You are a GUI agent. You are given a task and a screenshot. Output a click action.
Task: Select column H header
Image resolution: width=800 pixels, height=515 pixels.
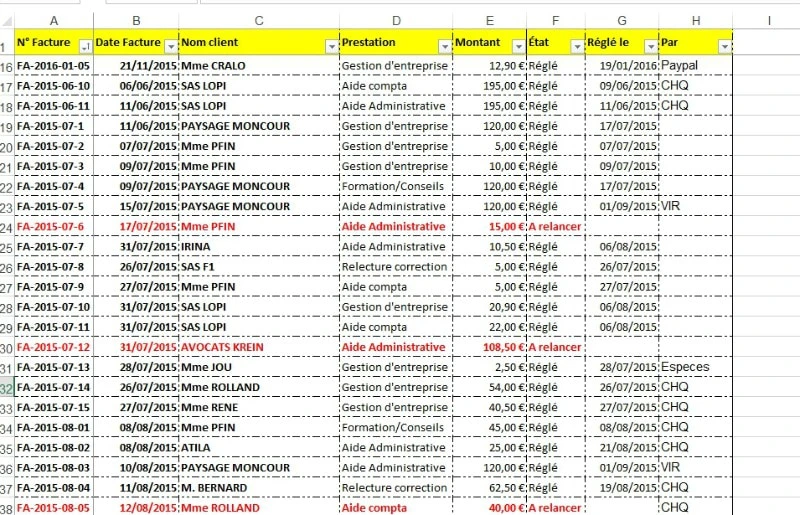[x=695, y=20]
